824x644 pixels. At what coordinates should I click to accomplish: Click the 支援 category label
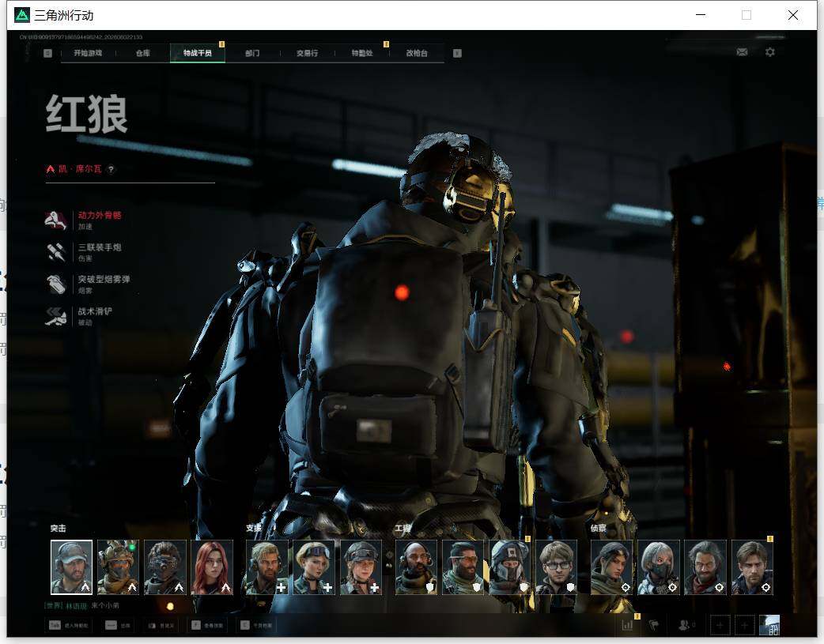pos(253,529)
